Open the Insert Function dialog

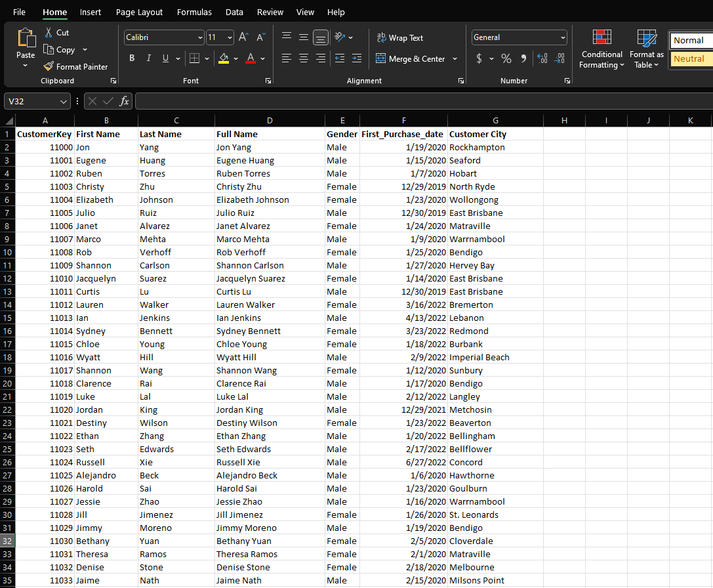click(124, 101)
